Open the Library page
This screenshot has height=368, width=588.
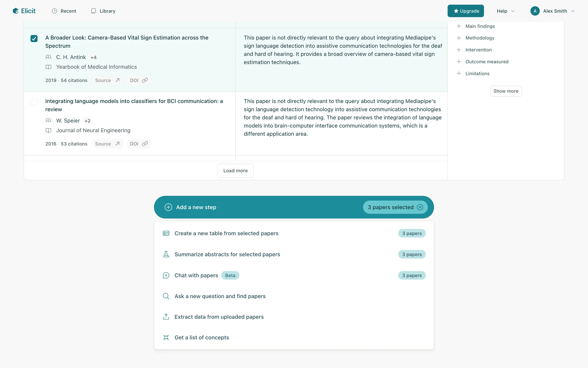point(103,11)
